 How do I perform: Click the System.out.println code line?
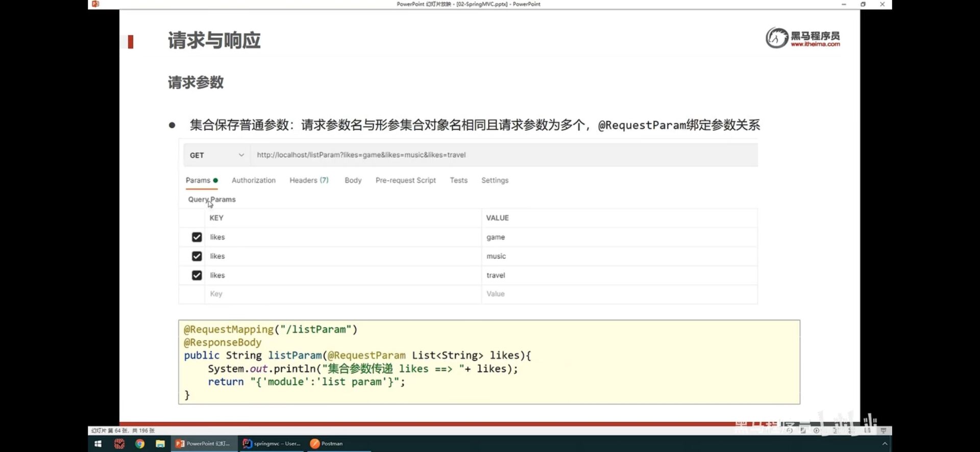click(x=363, y=369)
